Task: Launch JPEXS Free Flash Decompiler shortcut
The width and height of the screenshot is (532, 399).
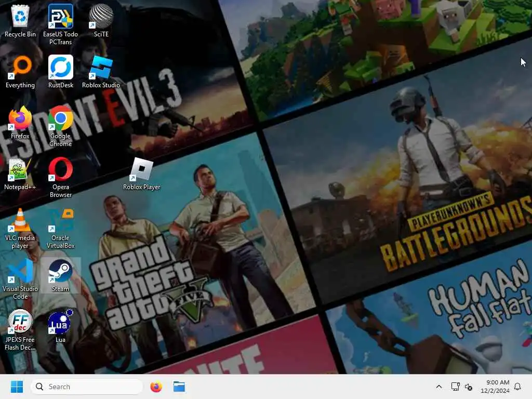Action: pyautogui.click(x=20, y=330)
